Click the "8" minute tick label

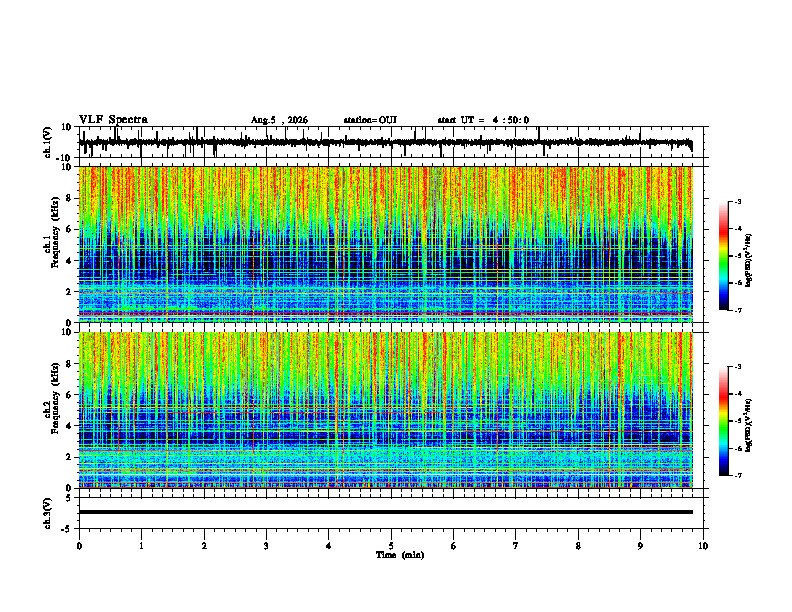[x=578, y=546]
